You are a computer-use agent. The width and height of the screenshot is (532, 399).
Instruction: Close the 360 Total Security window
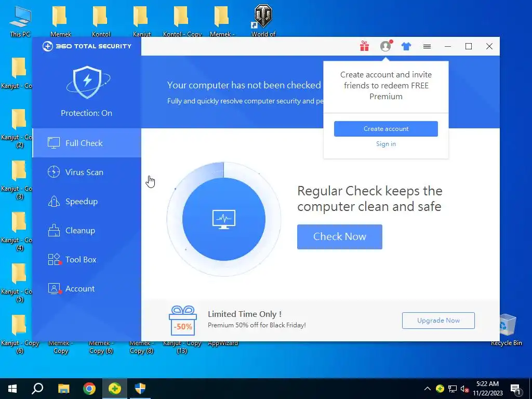489,46
